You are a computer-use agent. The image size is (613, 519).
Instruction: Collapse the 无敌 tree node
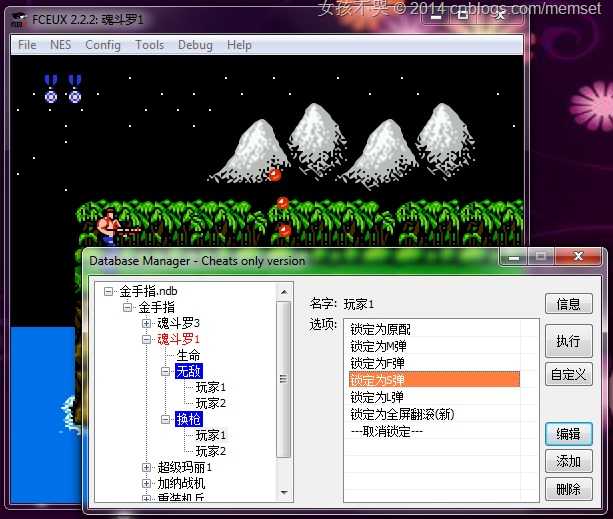tap(165, 371)
